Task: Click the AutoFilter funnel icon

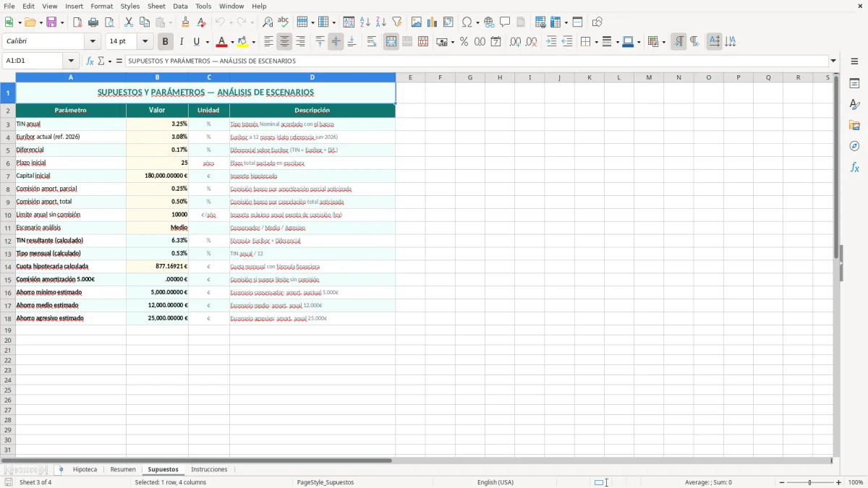Action: pyautogui.click(x=397, y=22)
